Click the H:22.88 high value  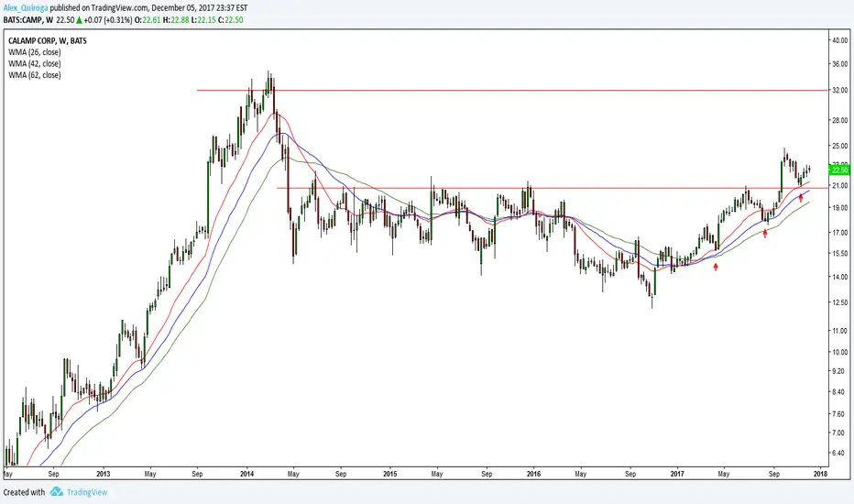click(176, 19)
